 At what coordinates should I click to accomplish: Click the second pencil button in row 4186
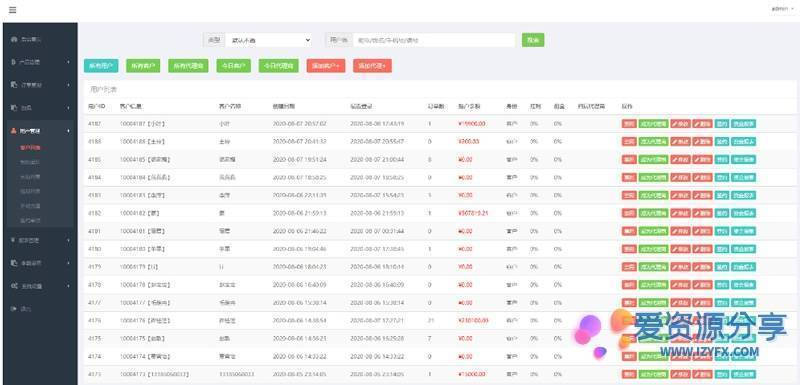[702, 142]
